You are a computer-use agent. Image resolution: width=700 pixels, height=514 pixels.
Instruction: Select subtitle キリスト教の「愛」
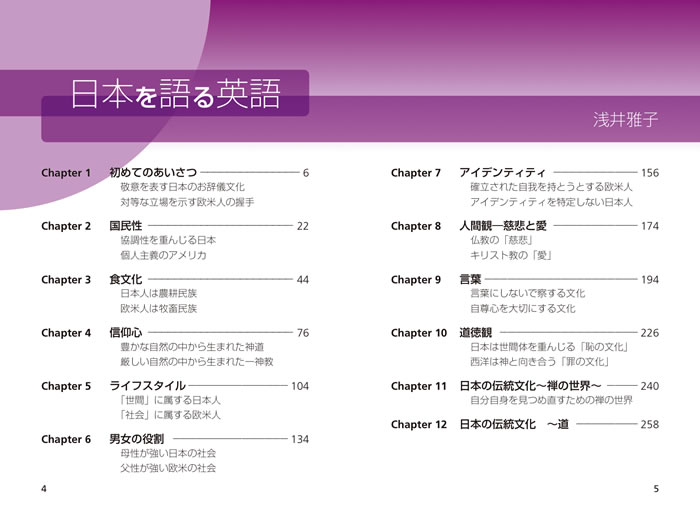point(511,255)
